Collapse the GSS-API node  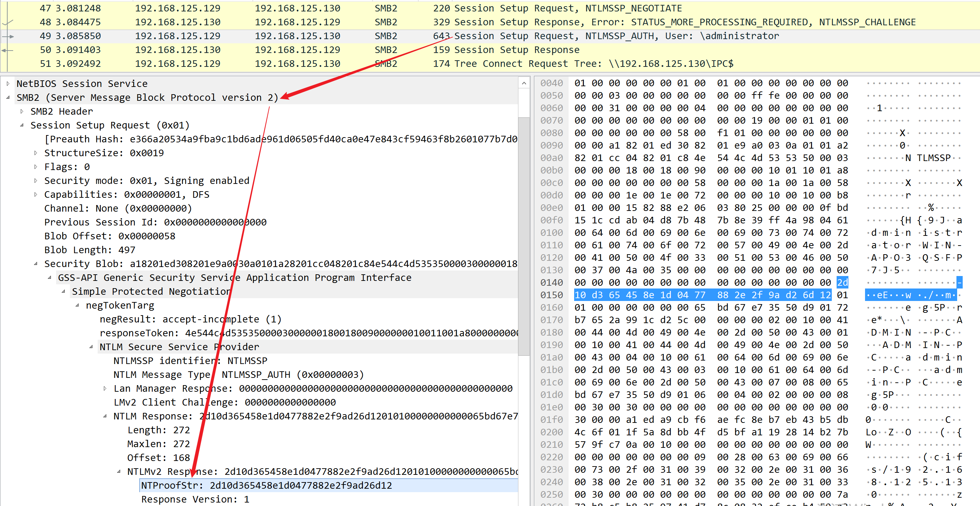pyautogui.click(x=50, y=278)
